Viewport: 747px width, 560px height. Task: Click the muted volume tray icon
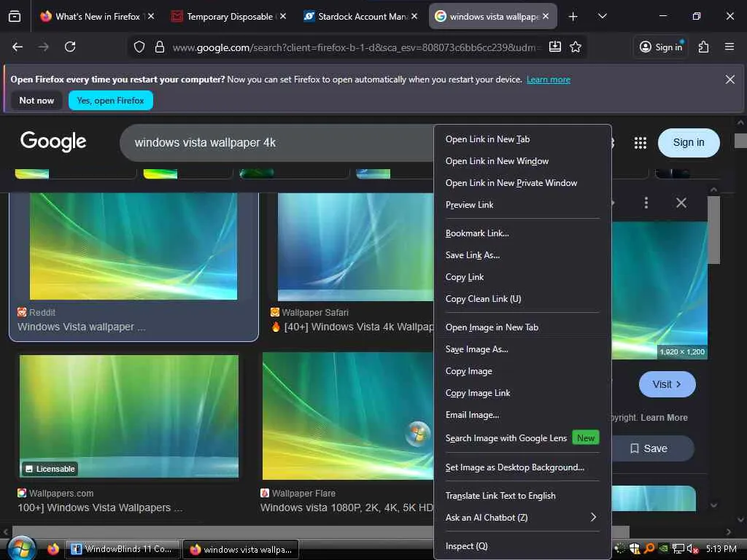click(x=692, y=549)
